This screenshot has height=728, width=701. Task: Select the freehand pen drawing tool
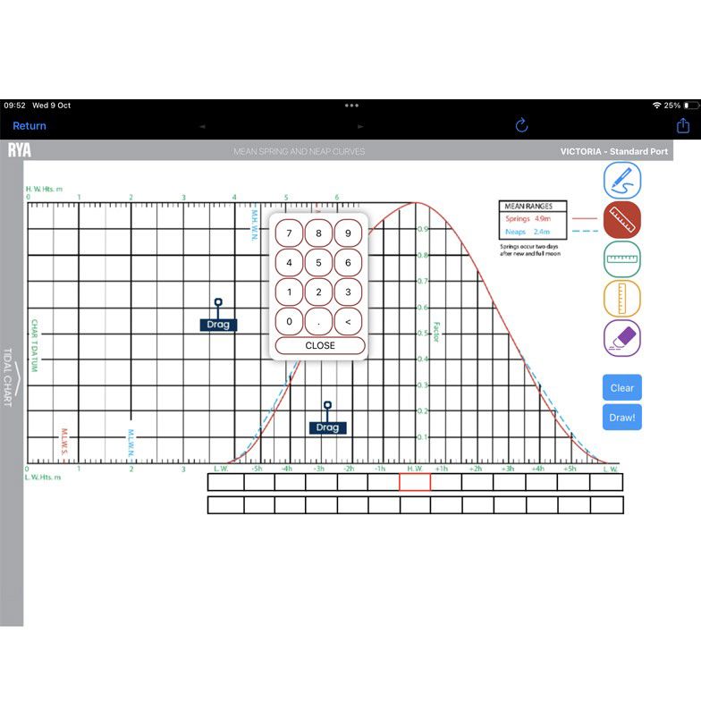(621, 181)
